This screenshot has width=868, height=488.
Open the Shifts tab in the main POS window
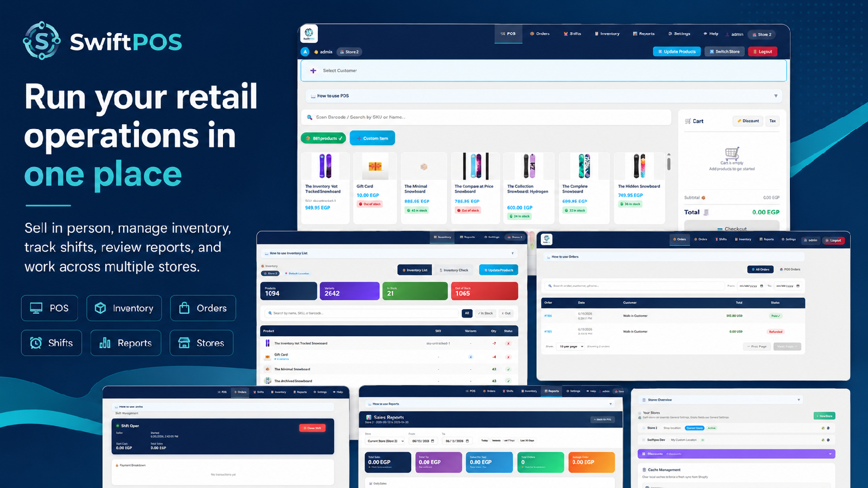tap(572, 34)
